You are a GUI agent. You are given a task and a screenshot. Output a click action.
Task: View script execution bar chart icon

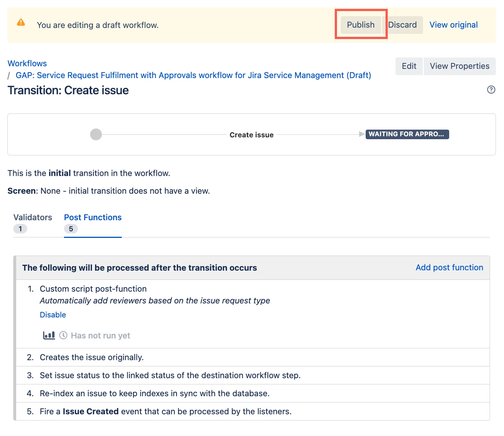(49, 335)
